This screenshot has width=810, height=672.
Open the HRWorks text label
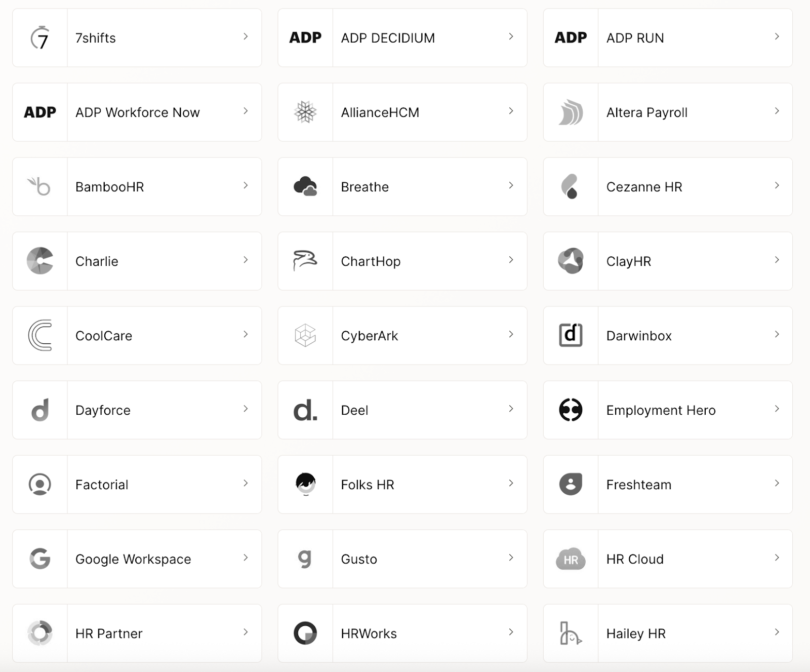369,634
